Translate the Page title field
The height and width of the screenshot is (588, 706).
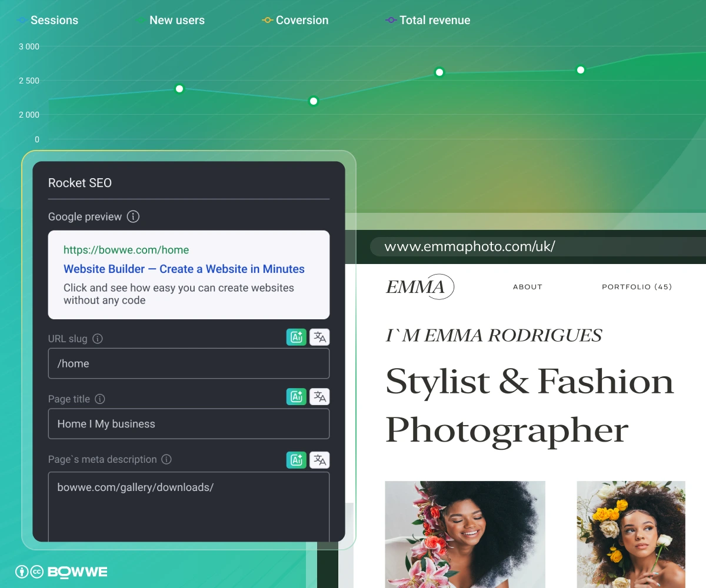pyautogui.click(x=319, y=397)
